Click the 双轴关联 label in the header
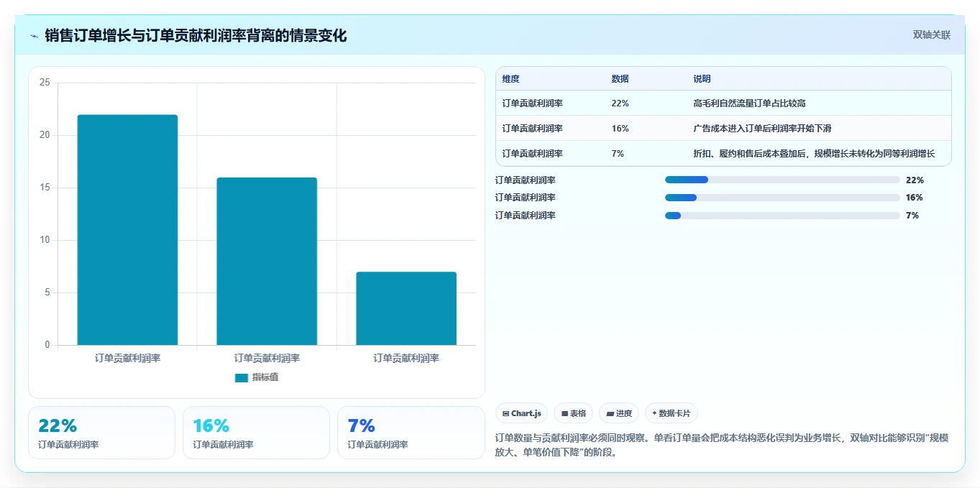The image size is (980, 488). (932, 35)
